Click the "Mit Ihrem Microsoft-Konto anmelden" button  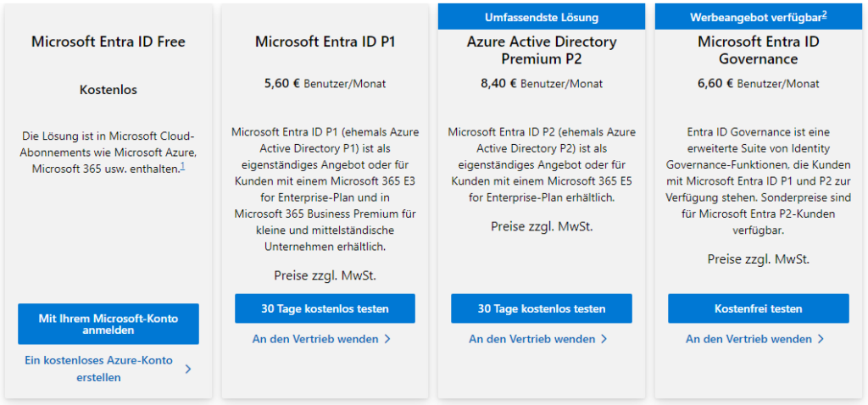click(108, 325)
